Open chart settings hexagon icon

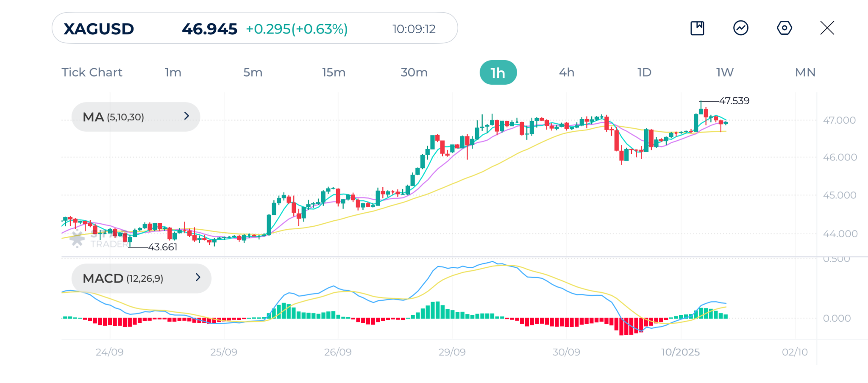(784, 28)
